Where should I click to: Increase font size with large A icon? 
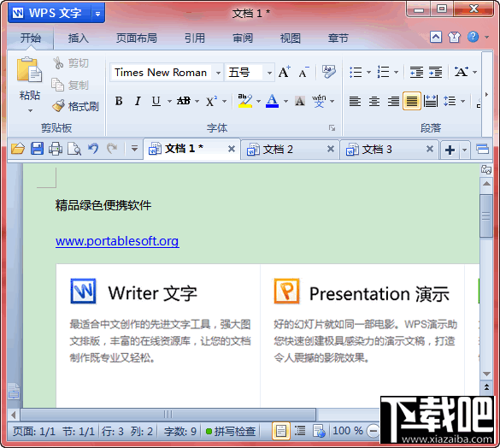pos(284,72)
